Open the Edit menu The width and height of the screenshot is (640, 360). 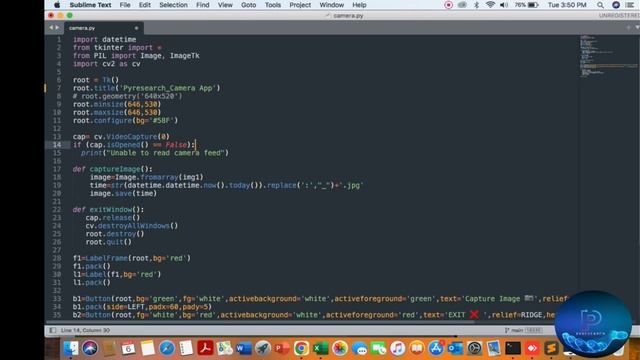(x=144, y=5)
